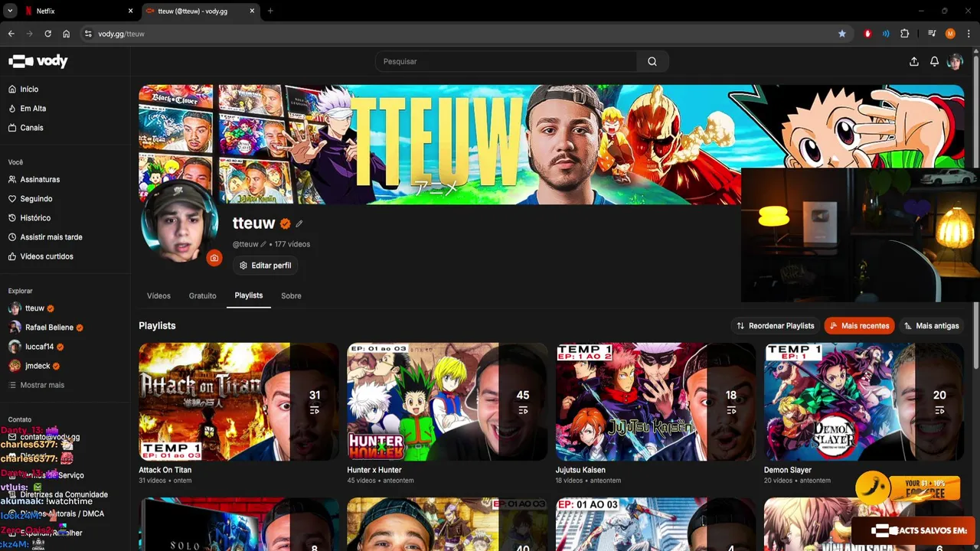Image resolution: width=980 pixels, height=551 pixels.
Task: Click the channel banner image
Action: tap(551, 144)
